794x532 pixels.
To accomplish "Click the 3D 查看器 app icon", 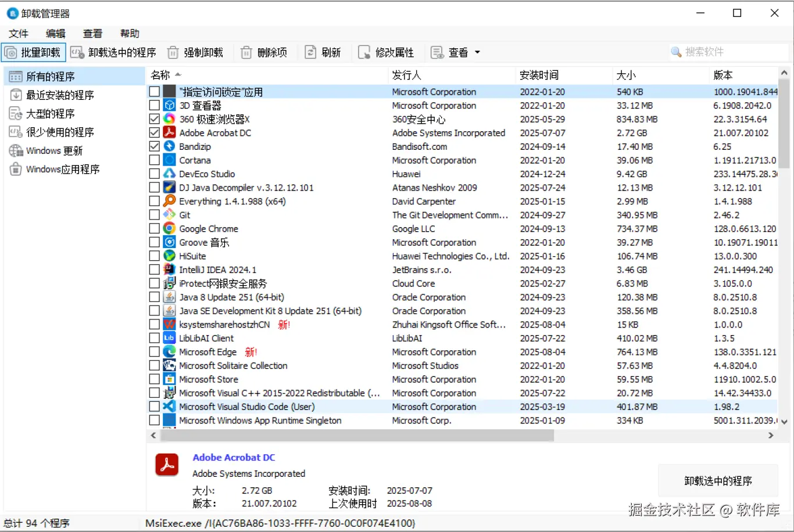I will coord(169,105).
